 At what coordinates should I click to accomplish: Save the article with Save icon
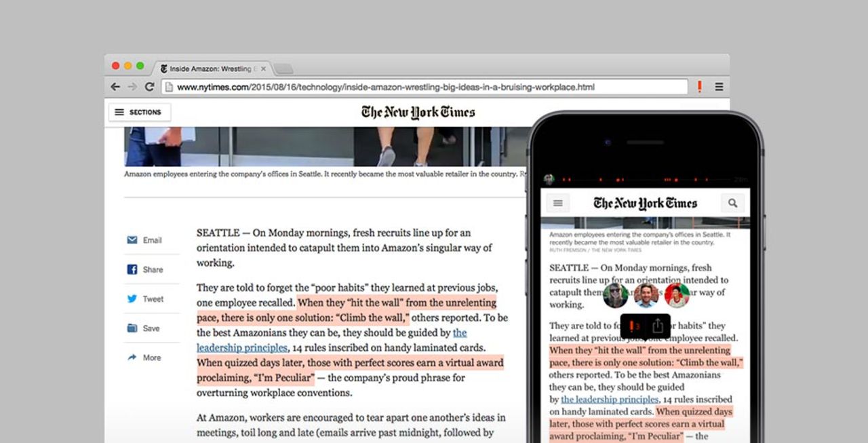pyautogui.click(x=144, y=328)
